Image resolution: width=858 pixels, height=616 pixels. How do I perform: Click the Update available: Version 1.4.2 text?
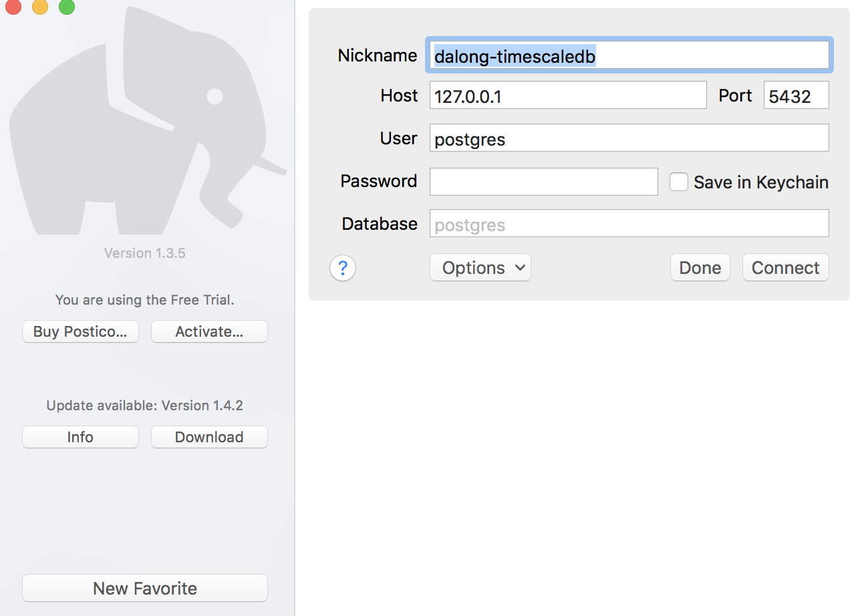tap(145, 406)
